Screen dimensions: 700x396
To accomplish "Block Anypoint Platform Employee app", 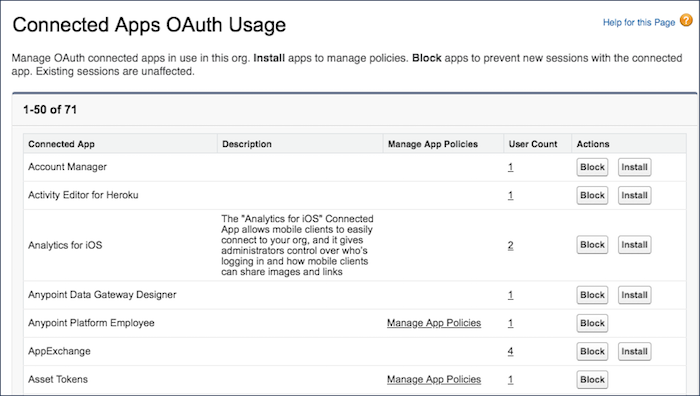I will click(592, 323).
